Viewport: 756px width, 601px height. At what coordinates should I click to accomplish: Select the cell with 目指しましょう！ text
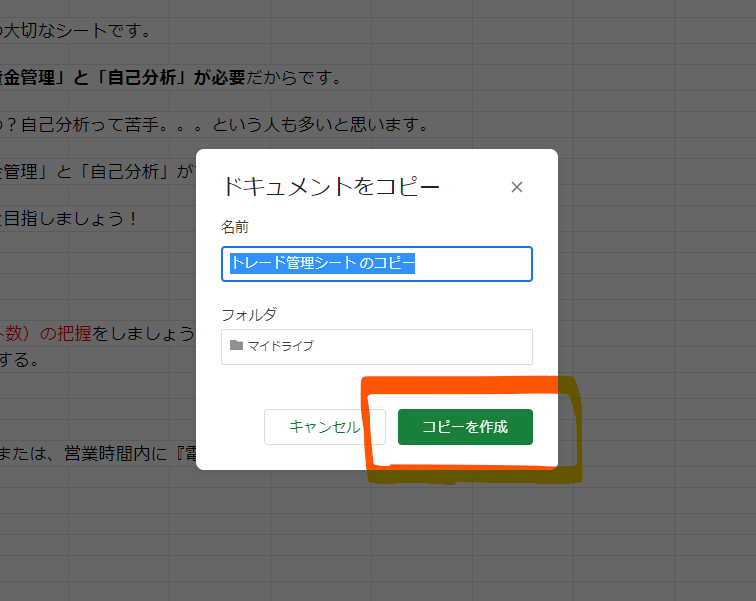70,217
